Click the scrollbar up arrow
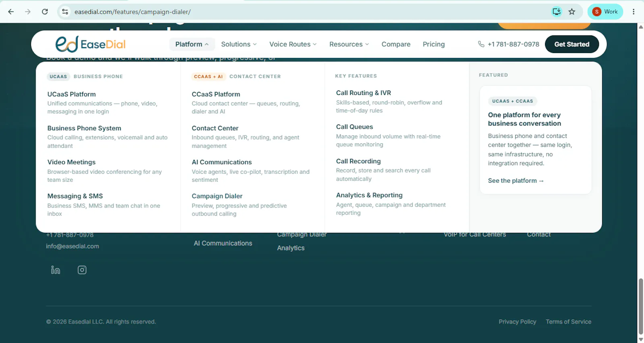The width and height of the screenshot is (644, 343). point(641,27)
